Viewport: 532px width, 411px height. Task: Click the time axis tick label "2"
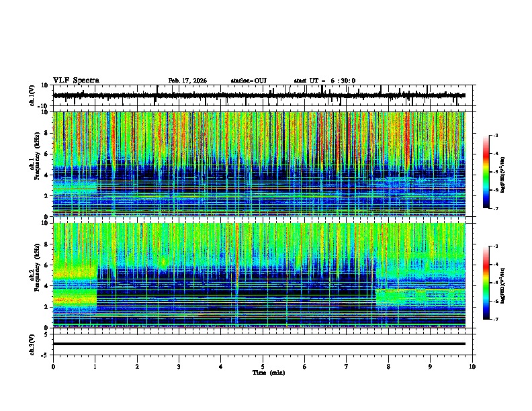137,367
